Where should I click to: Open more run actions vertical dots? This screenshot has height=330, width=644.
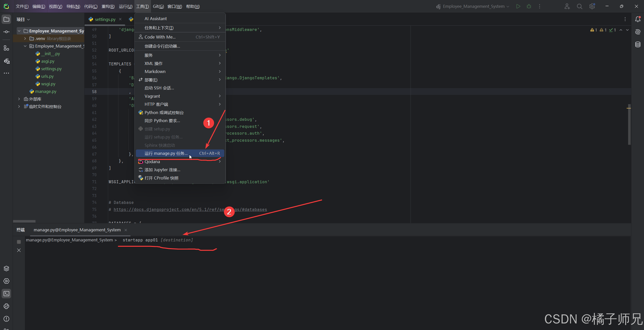(x=539, y=6)
